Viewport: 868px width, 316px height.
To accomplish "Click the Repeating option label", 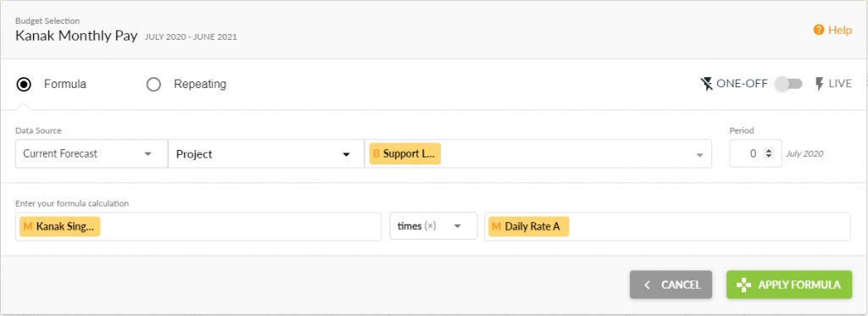I will 200,85.
